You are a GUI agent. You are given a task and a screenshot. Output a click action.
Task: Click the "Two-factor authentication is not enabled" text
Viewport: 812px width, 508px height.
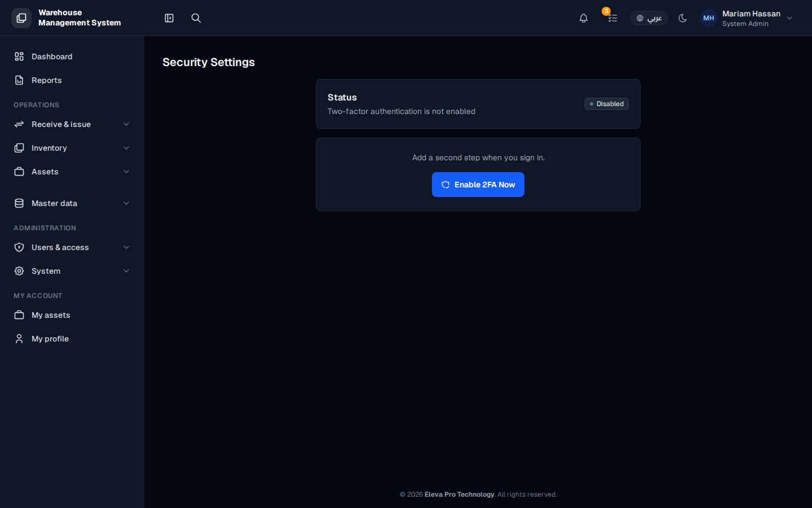(401, 111)
